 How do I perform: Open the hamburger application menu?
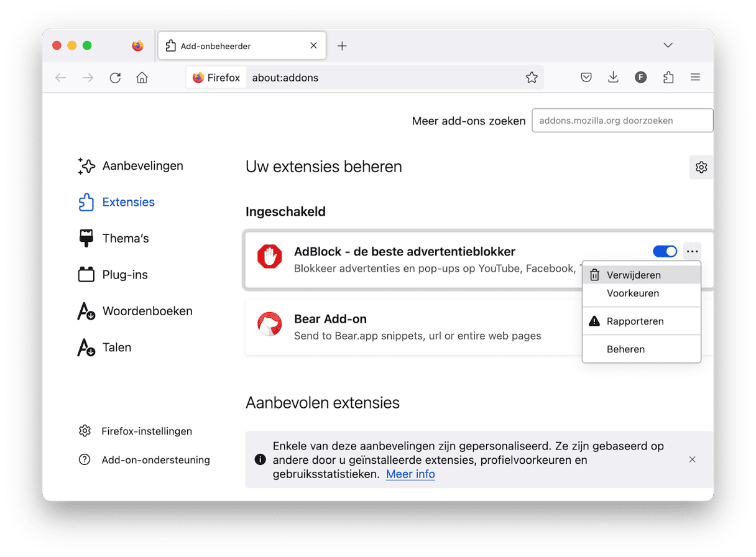click(695, 78)
